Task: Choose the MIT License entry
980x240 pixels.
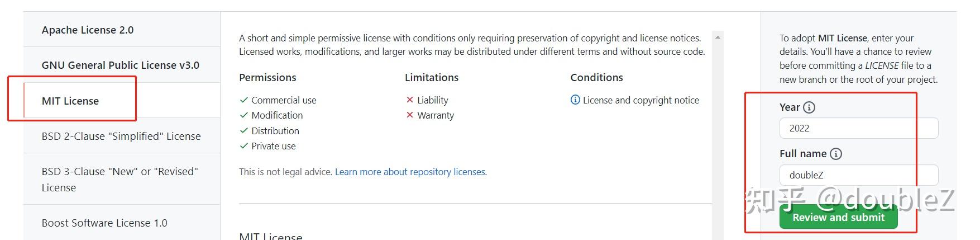Action: click(122, 101)
